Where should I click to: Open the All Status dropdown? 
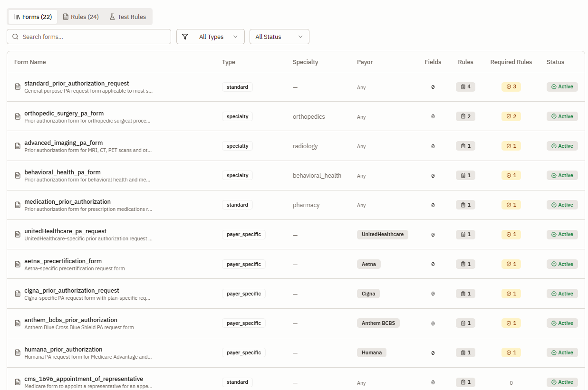pos(280,37)
